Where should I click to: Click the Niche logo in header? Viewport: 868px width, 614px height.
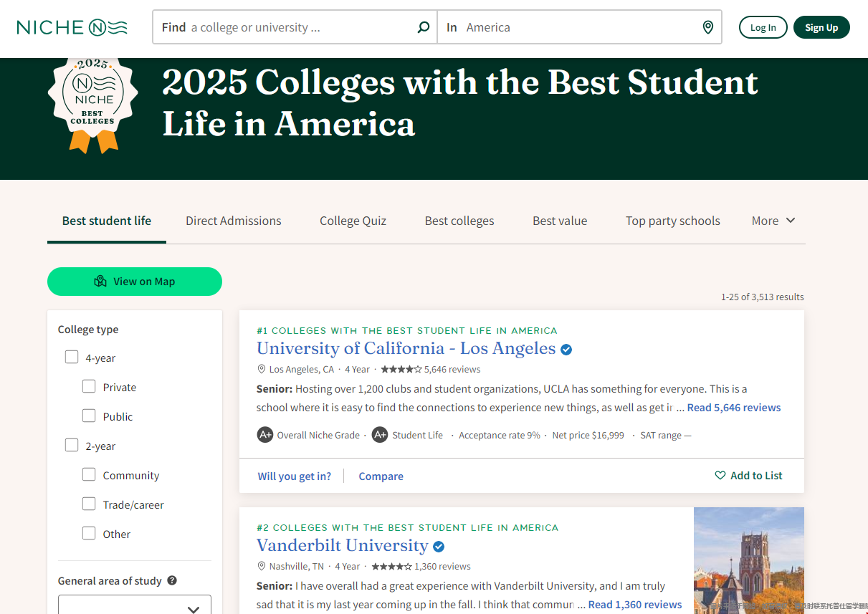click(x=72, y=27)
